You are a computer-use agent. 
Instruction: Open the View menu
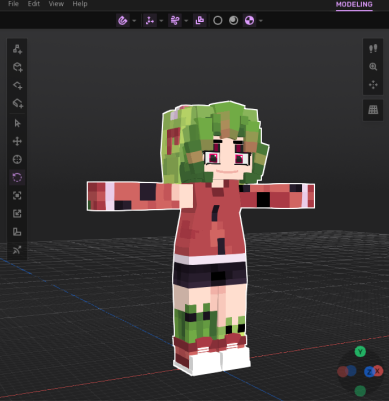click(56, 4)
